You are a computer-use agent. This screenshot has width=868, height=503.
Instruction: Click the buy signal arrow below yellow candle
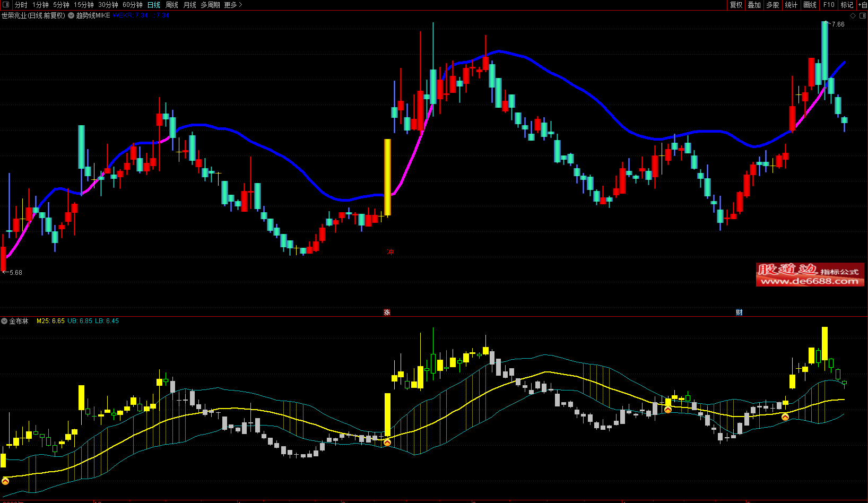(387, 443)
